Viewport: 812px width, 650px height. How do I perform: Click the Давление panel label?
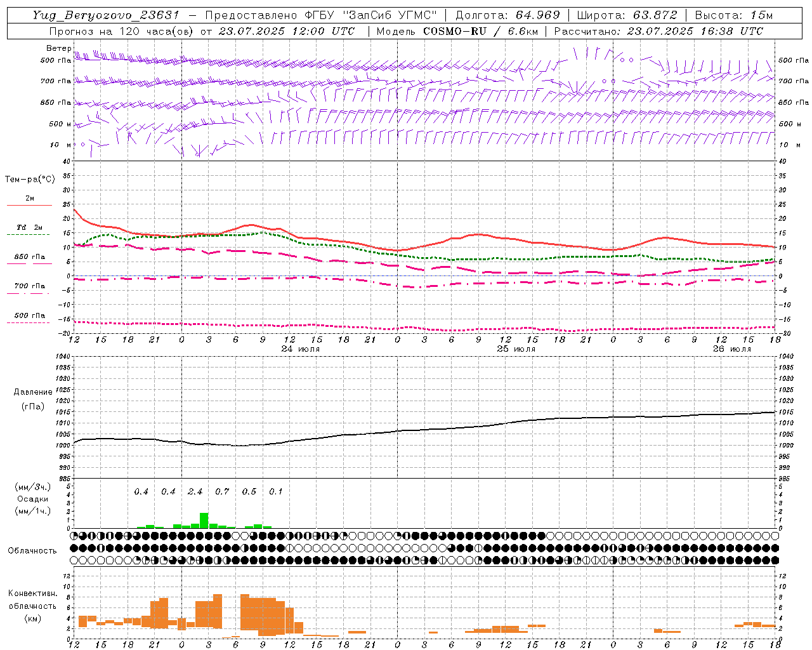(33, 392)
